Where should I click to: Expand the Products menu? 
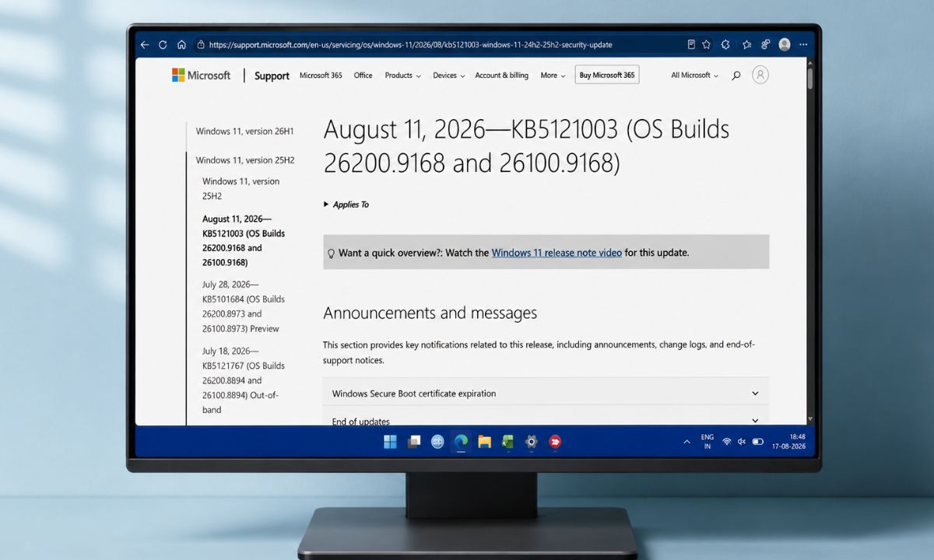pos(402,75)
